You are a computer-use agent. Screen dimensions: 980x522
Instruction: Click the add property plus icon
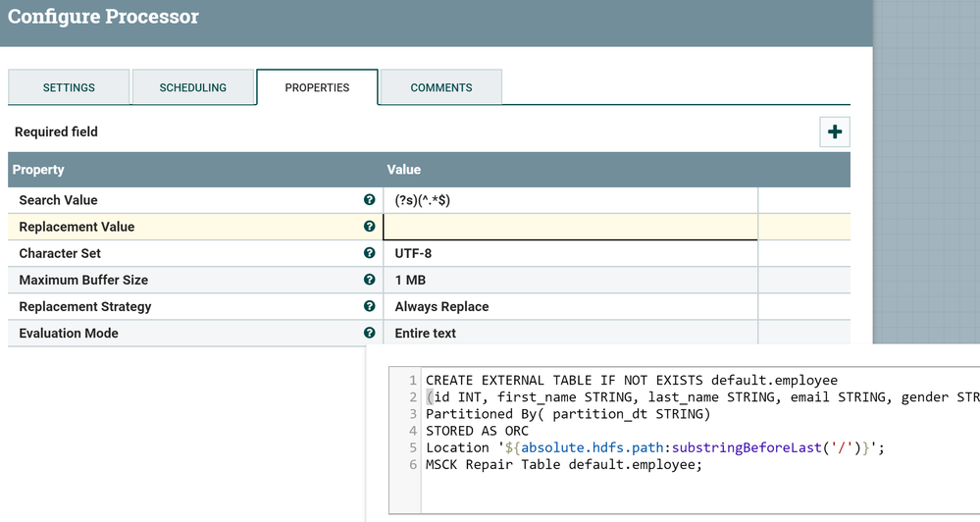click(834, 131)
